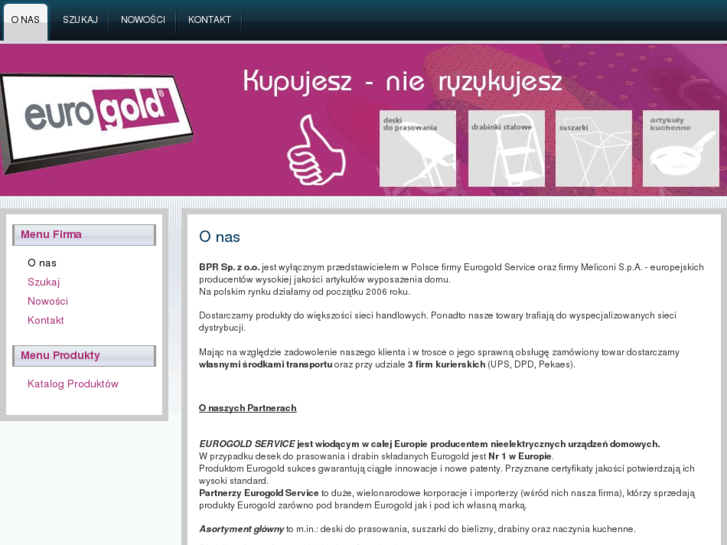This screenshot has width=727, height=545.
Task: Click the bold własnymi środkami transportu text
Action: pos(266,365)
